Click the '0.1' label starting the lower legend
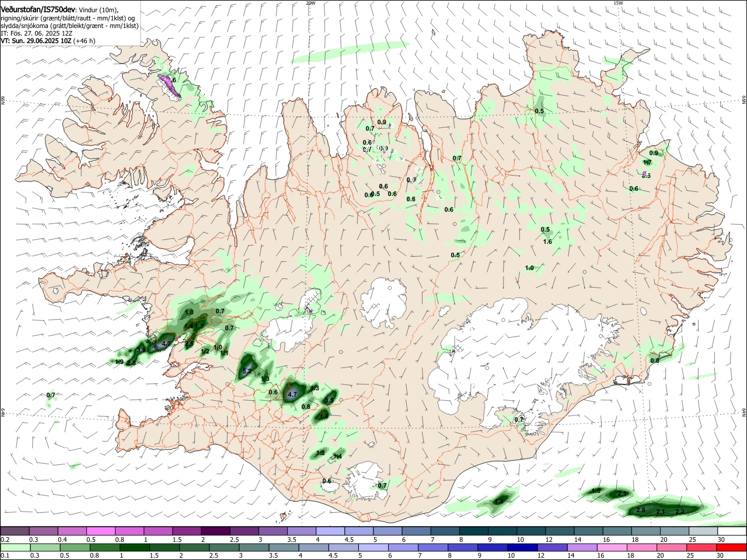The height and width of the screenshot is (560, 747). point(5,556)
